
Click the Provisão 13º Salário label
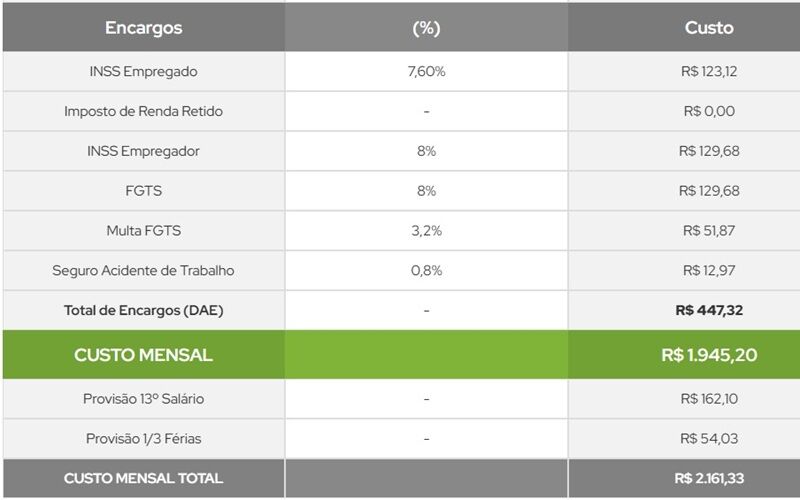(x=143, y=399)
